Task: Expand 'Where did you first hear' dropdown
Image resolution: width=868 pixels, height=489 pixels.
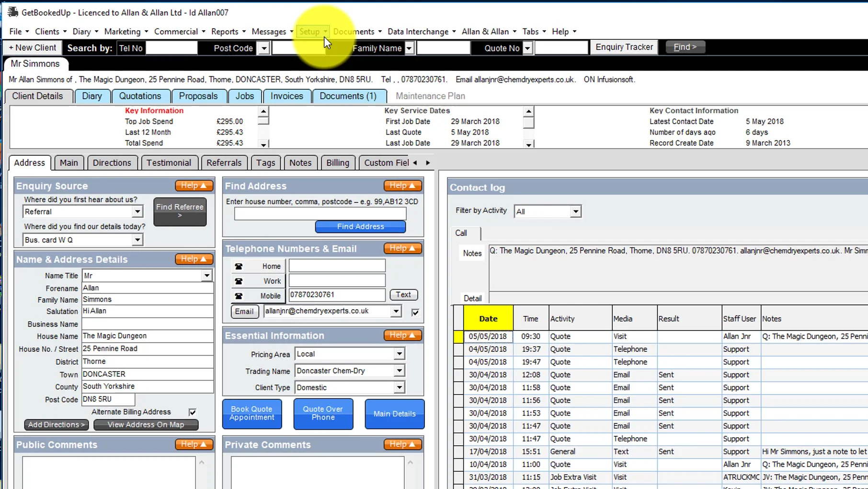Action: [137, 211]
